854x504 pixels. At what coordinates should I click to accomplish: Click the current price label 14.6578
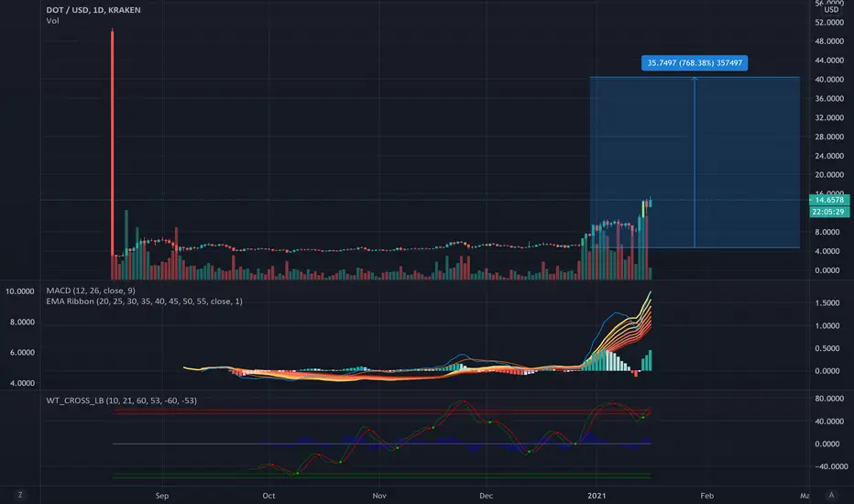coord(829,200)
